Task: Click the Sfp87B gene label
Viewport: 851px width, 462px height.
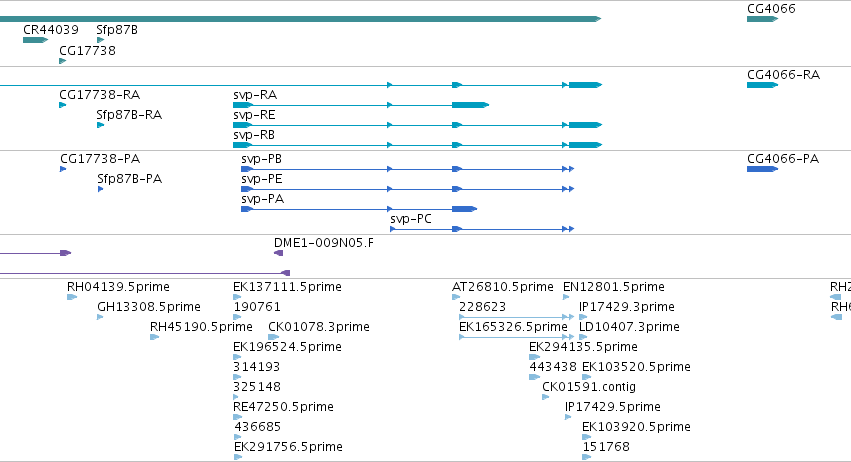Action: click(x=117, y=30)
